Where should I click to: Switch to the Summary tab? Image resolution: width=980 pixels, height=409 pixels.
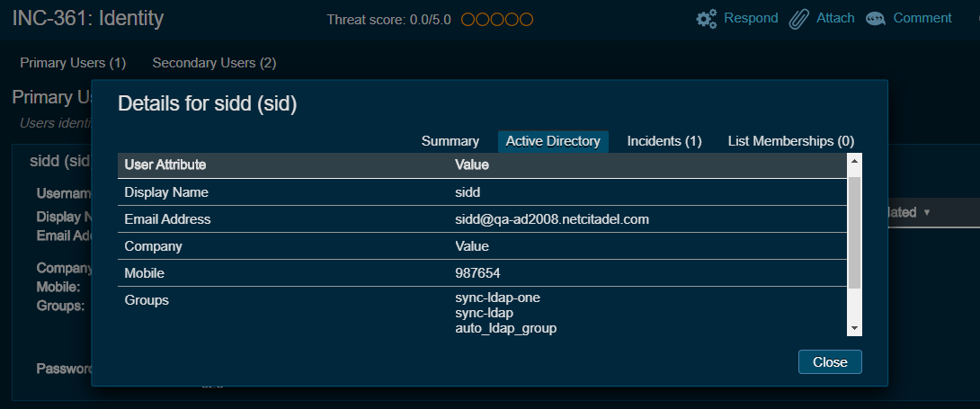pos(450,141)
